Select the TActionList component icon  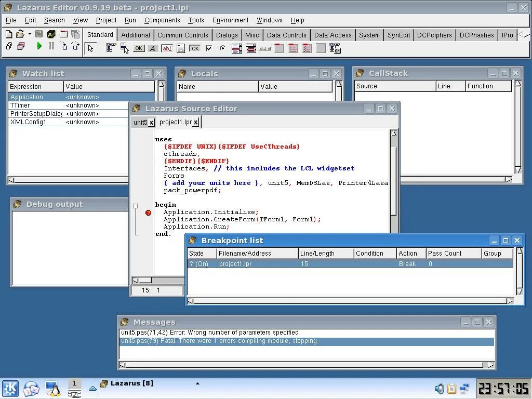(x=335, y=48)
